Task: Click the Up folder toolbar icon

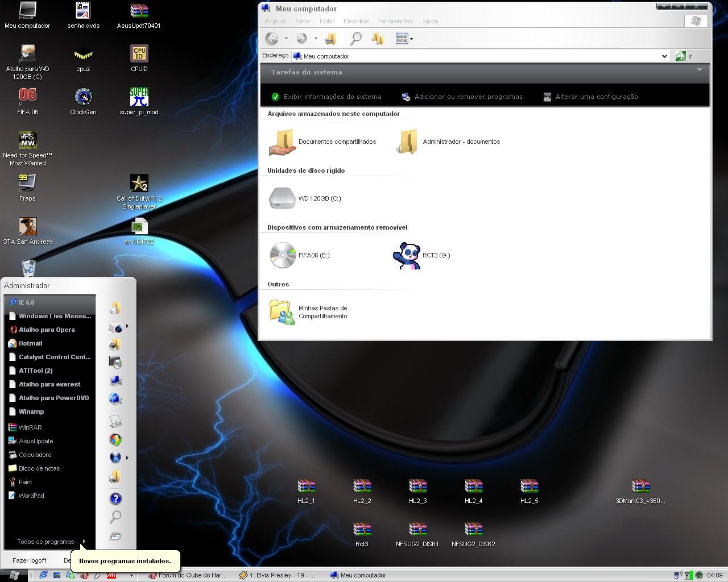Action: point(330,38)
